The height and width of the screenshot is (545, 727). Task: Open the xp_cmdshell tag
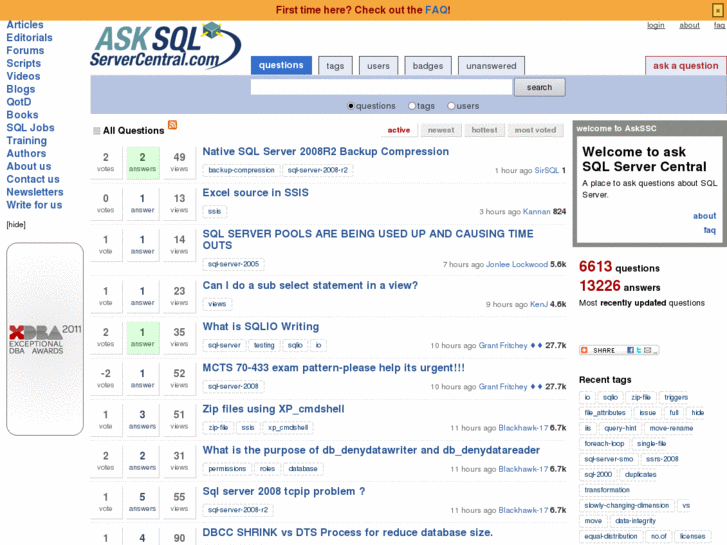(x=288, y=428)
